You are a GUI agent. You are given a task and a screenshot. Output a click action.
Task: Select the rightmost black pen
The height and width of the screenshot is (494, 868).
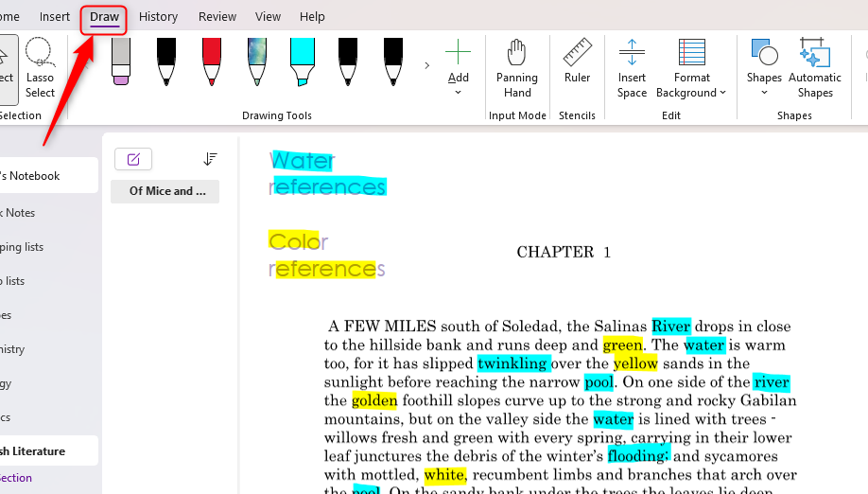pos(393,61)
